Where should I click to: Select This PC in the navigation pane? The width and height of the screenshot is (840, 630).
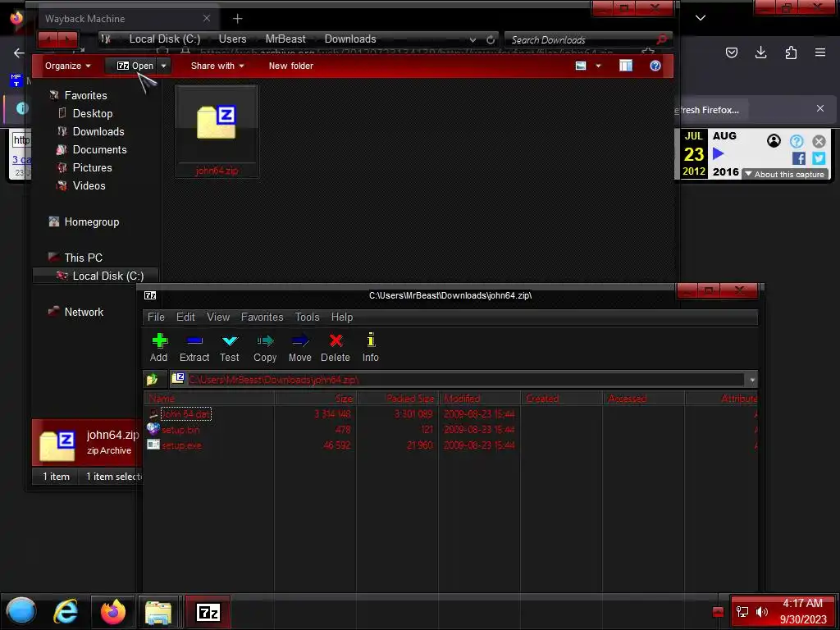(x=83, y=258)
